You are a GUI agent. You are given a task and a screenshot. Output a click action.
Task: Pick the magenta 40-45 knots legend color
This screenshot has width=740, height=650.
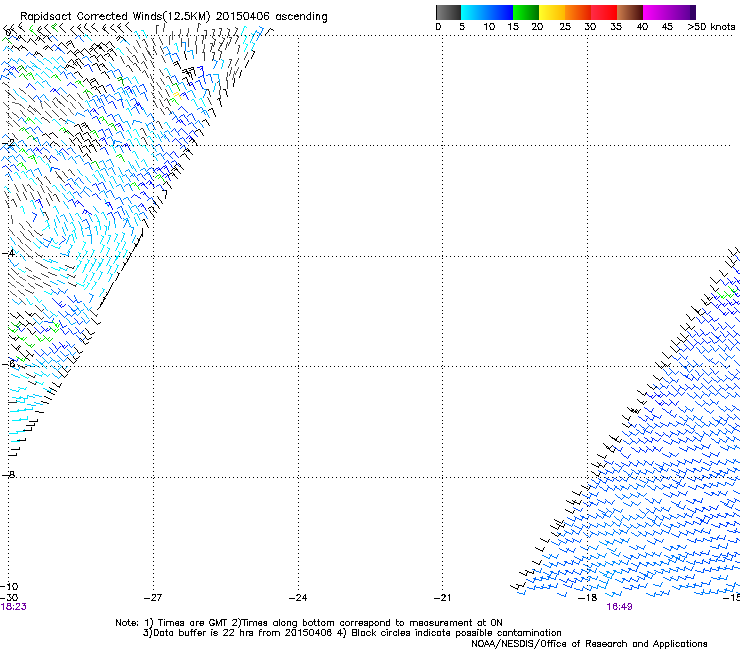656,12
